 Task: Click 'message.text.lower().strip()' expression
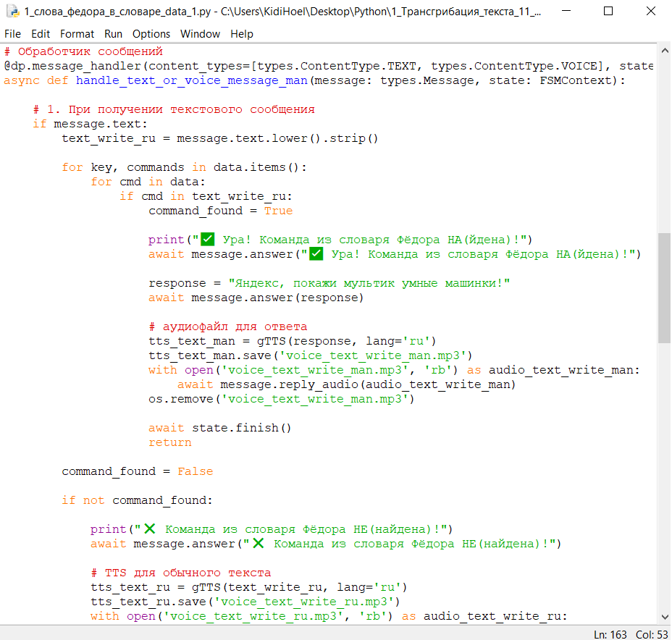click(x=277, y=138)
